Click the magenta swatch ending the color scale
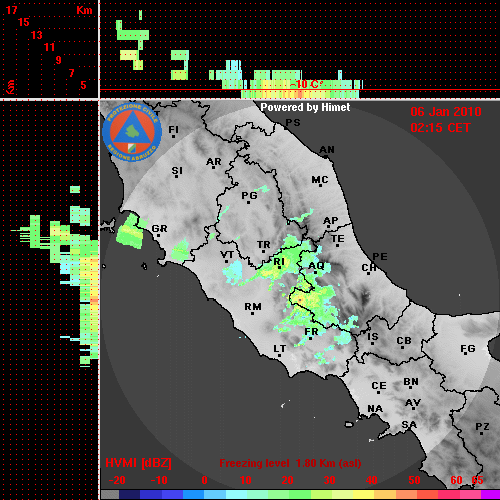Screen dimensions: 500x500 click(490, 495)
